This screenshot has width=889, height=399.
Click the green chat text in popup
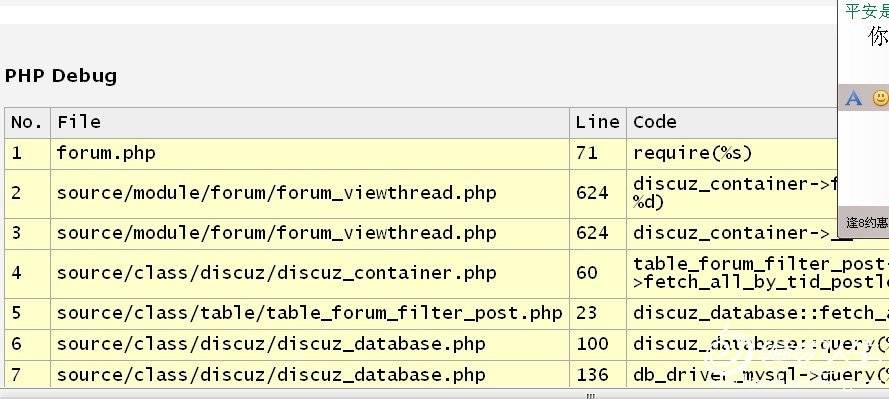tap(866, 11)
